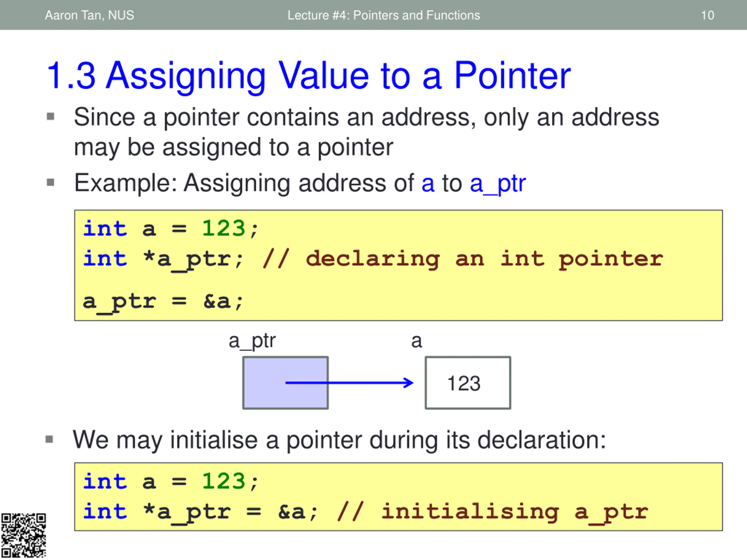The height and width of the screenshot is (560, 747).
Task: Click the 'Example' bullet marker square
Action: point(51,183)
